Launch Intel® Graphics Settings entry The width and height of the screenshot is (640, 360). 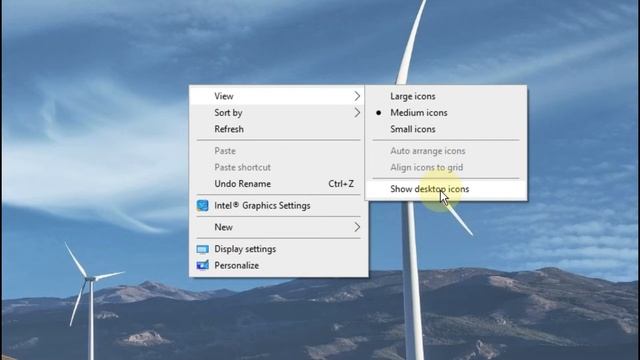278,205
